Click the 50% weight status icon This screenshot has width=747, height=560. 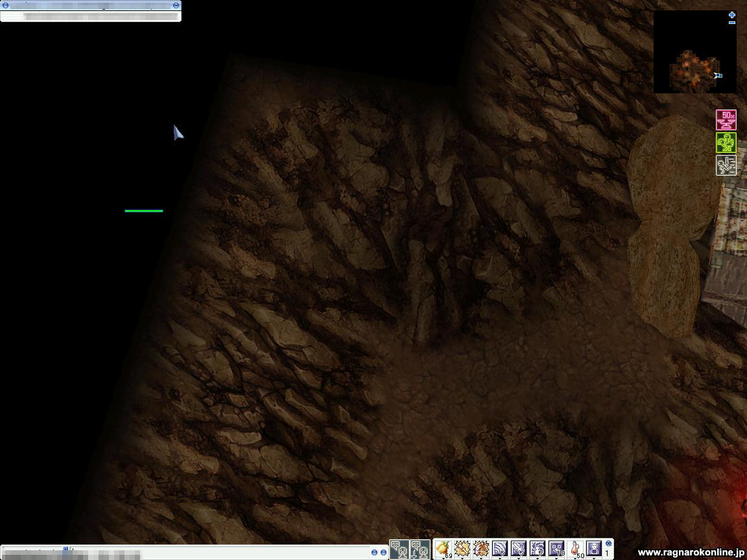coord(726,120)
